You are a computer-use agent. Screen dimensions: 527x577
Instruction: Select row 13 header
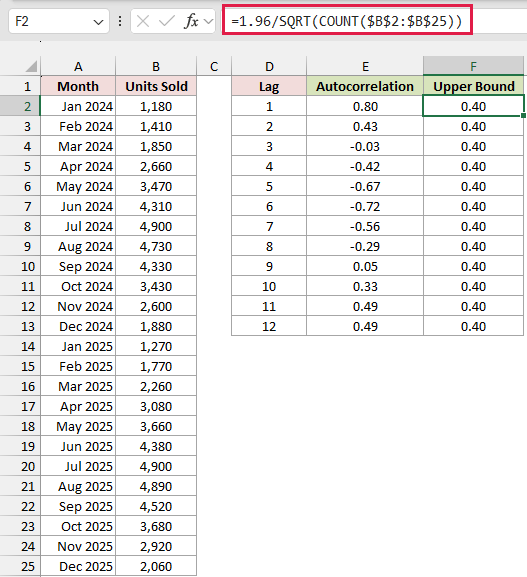pos(20,326)
